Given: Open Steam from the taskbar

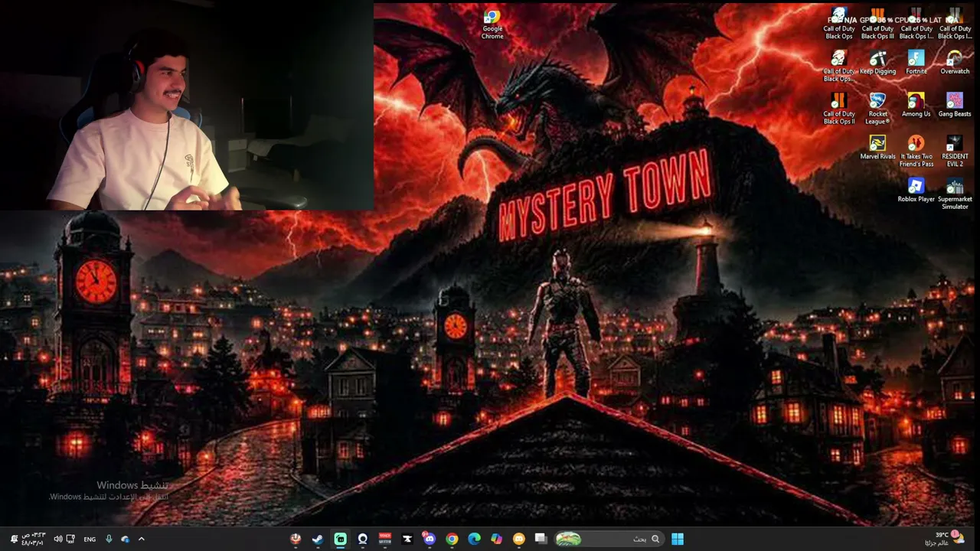Looking at the screenshot, I should click(x=318, y=539).
